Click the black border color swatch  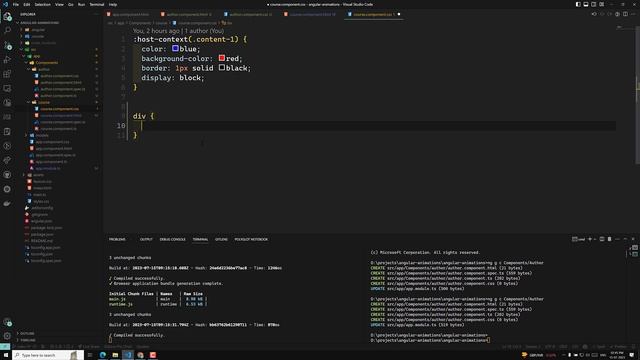point(222,67)
